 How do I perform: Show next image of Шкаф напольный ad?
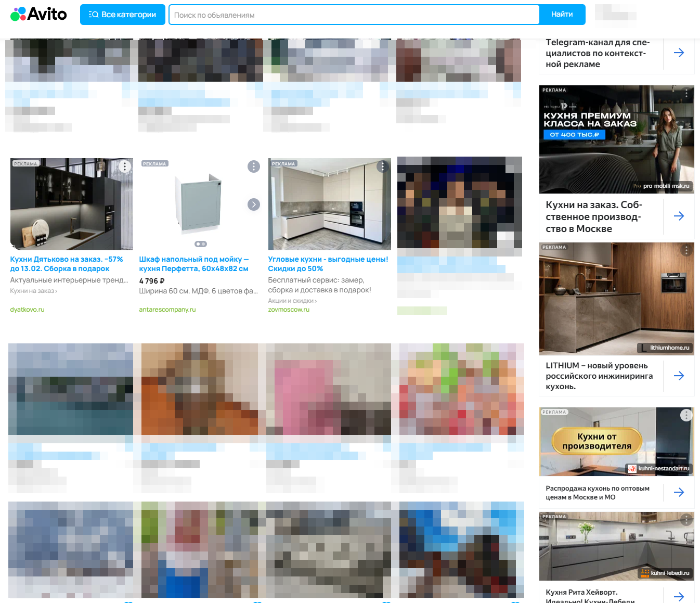pyautogui.click(x=253, y=204)
